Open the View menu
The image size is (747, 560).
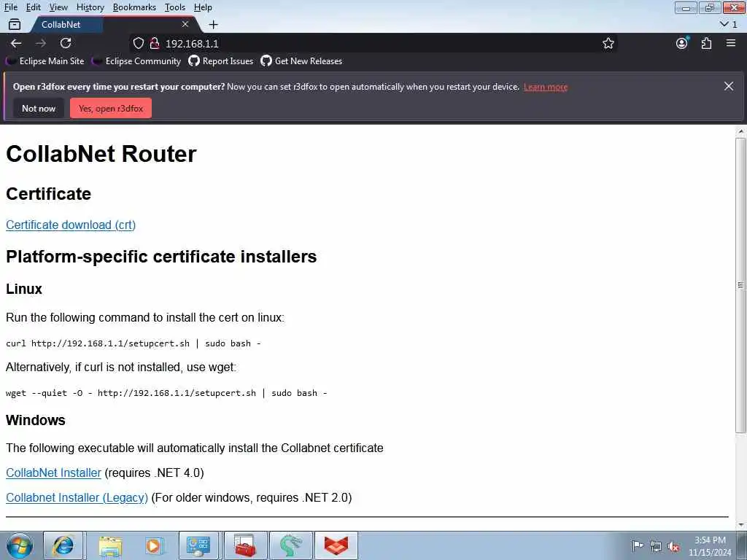[58, 7]
